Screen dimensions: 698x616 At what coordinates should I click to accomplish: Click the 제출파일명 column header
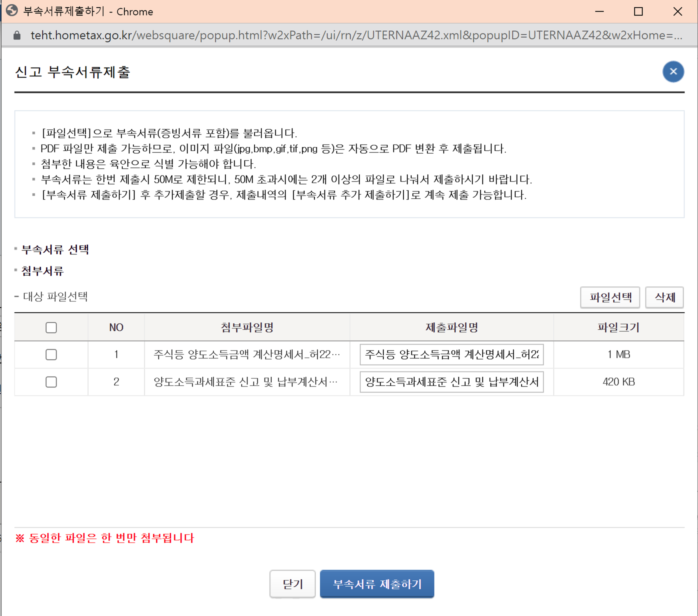coord(451,327)
